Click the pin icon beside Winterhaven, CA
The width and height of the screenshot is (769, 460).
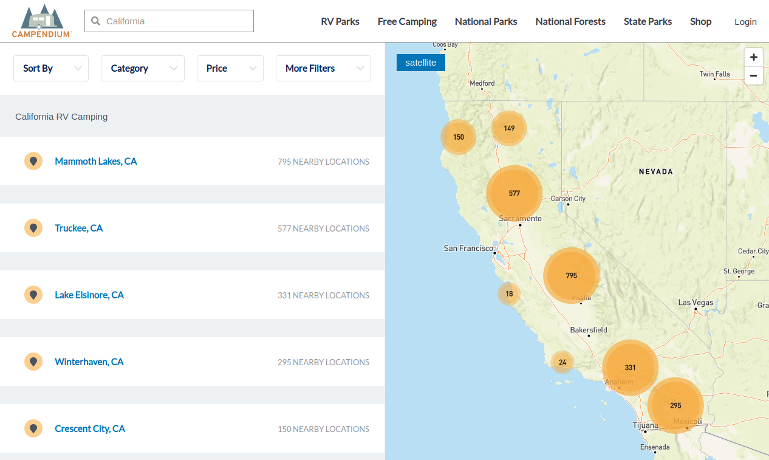pos(33,361)
